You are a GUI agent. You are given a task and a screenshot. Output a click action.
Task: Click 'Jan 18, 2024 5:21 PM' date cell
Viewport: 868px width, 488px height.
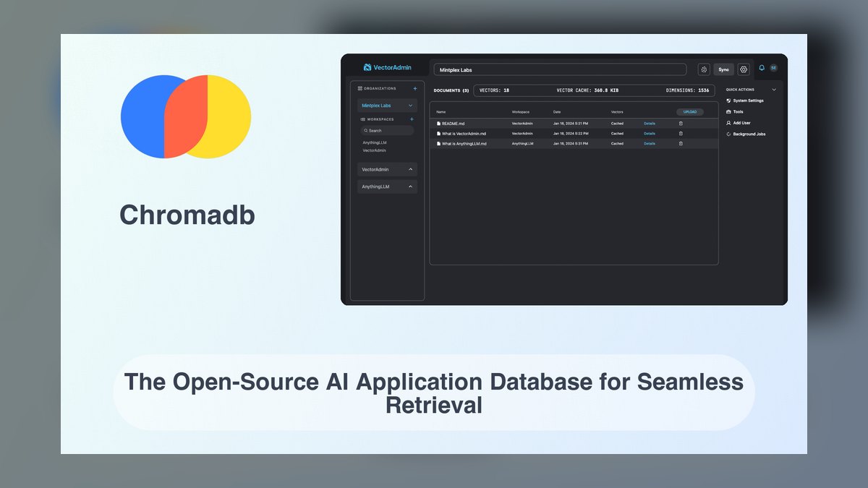571,124
